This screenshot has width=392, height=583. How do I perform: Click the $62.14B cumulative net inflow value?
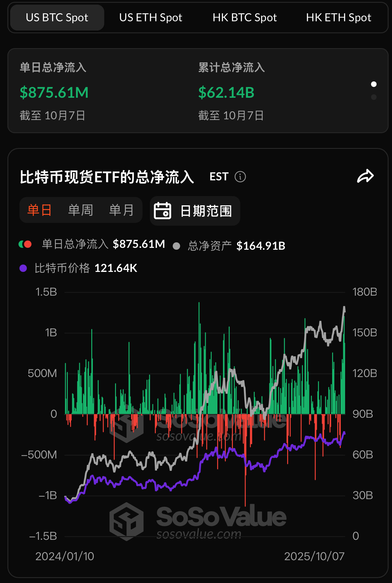coord(226,92)
